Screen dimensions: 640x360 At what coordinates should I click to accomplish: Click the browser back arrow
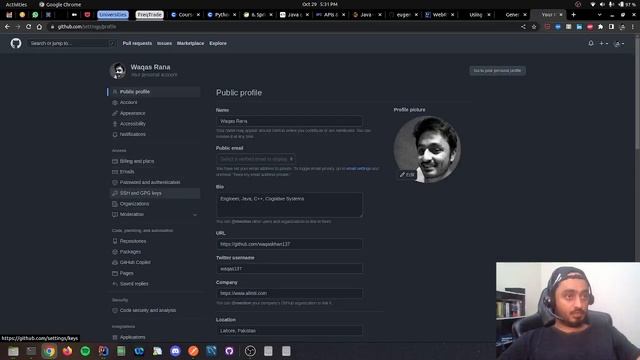[x=7, y=27]
